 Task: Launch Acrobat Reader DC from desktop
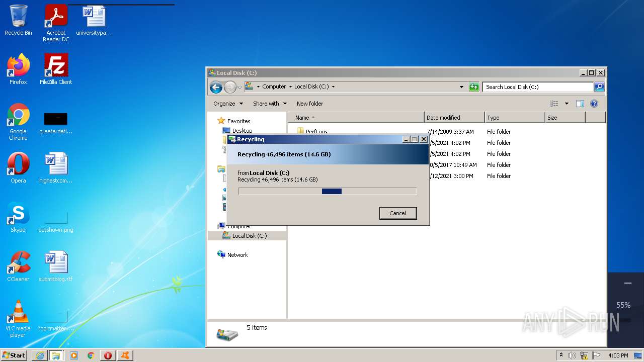[56, 23]
